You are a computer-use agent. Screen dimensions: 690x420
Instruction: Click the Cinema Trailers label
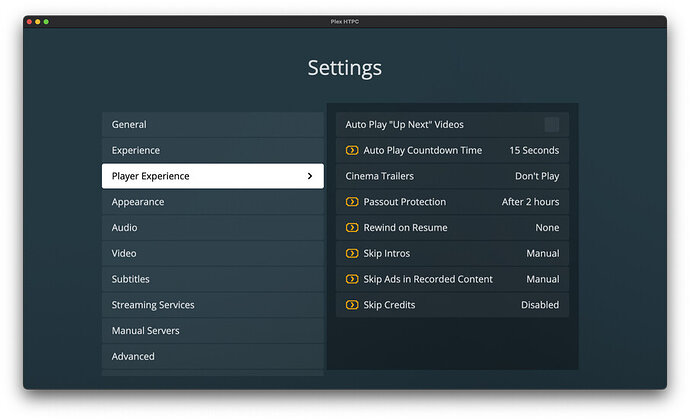coord(379,176)
